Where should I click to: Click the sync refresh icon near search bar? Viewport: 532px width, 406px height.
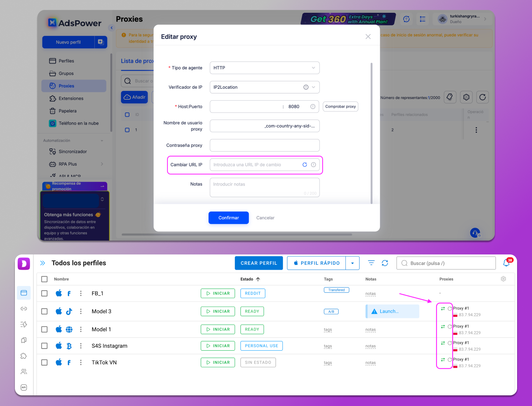click(x=385, y=263)
